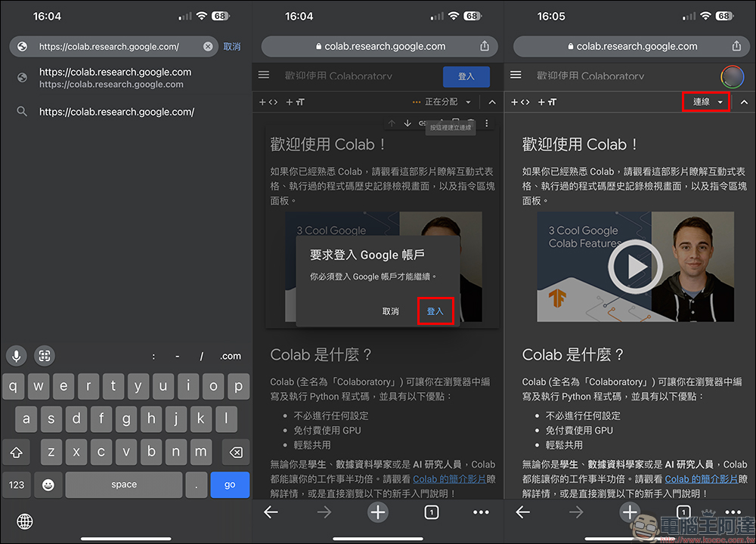Collapse the header with right screen chevron-up
Image resolution: width=756 pixels, height=544 pixels.
point(744,102)
